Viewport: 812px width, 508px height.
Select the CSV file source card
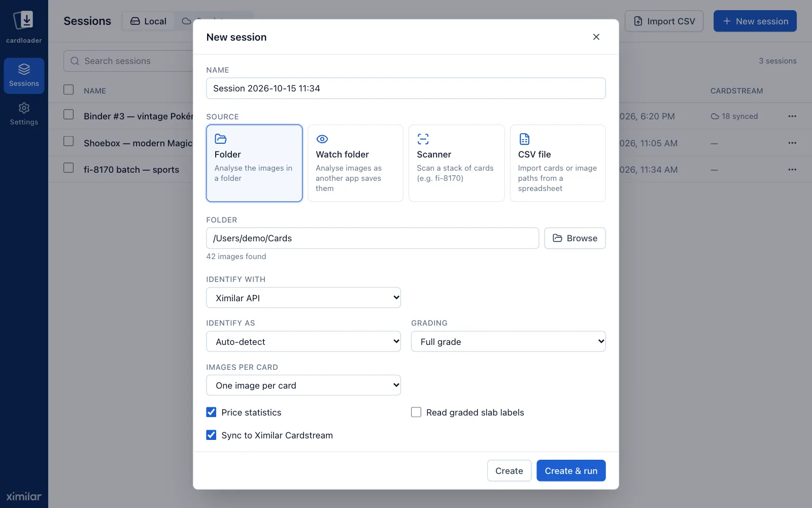(x=558, y=163)
